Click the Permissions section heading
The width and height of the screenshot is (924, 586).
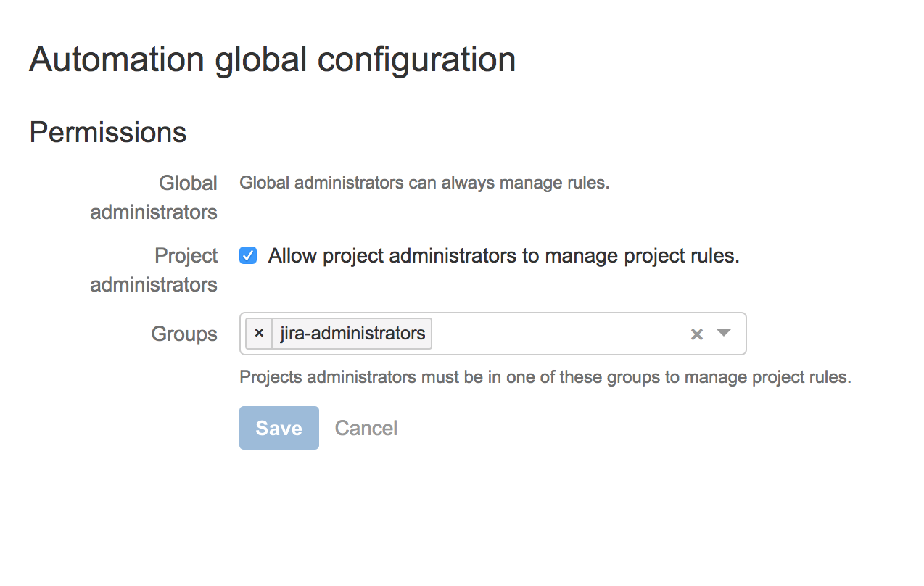pyautogui.click(x=108, y=133)
